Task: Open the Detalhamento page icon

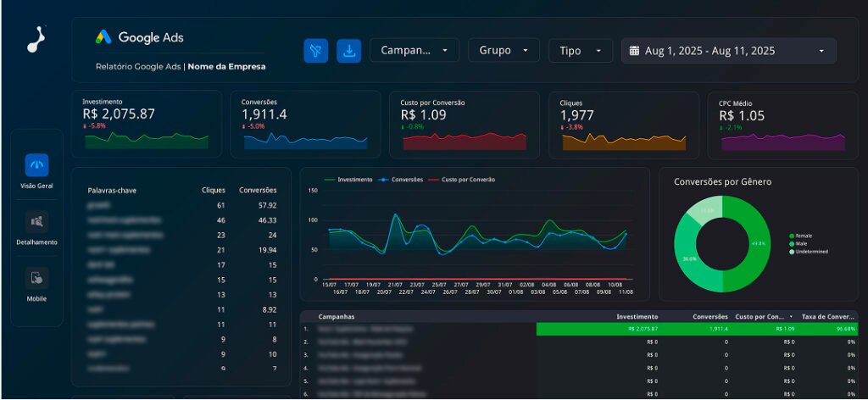Action: [36, 222]
